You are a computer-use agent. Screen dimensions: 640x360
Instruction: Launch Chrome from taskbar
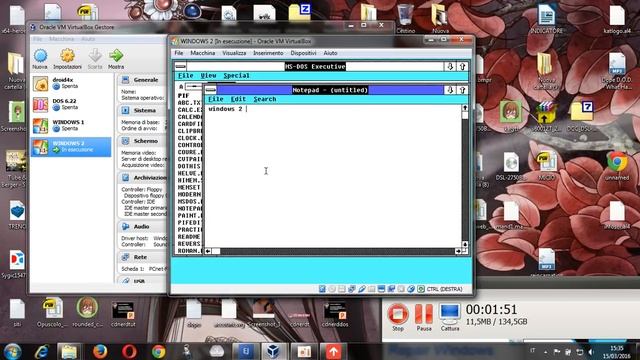[x=159, y=351]
